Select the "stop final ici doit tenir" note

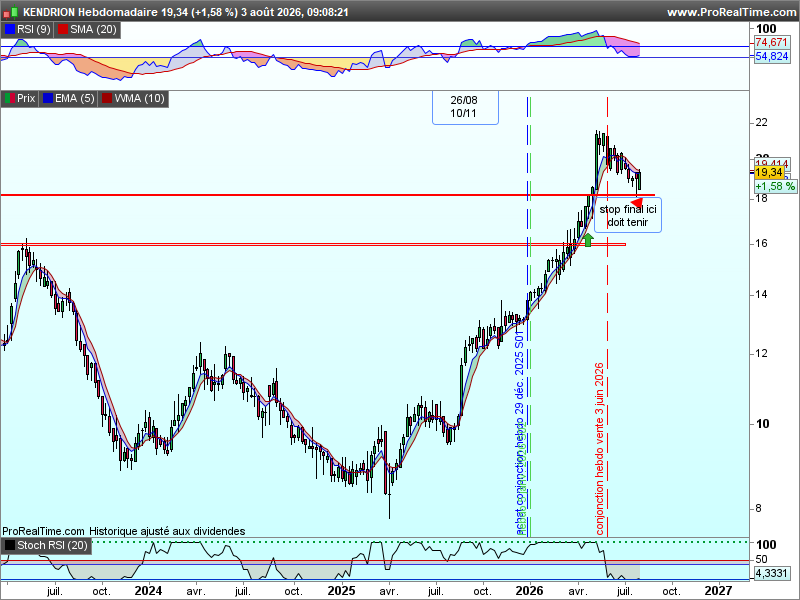[628, 215]
